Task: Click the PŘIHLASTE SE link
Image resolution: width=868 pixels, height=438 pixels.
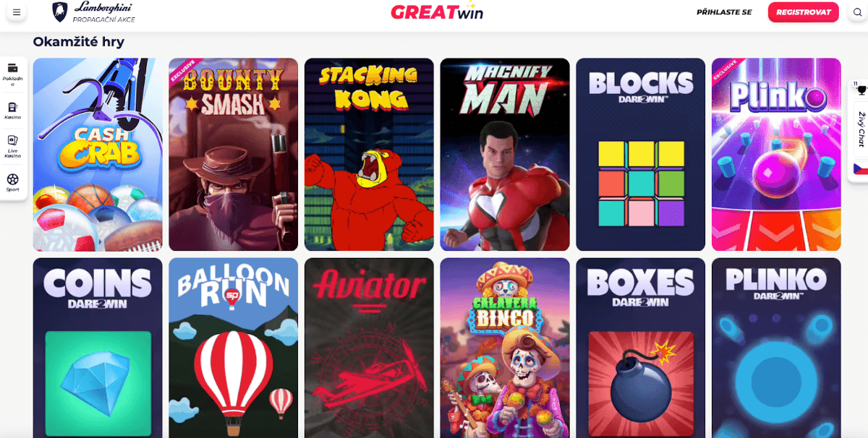Action: 724,12
